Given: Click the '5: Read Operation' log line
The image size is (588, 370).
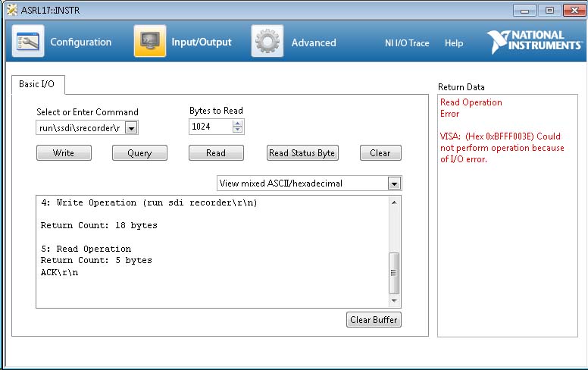Looking at the screenshot, I should click(x=86, y=249).
